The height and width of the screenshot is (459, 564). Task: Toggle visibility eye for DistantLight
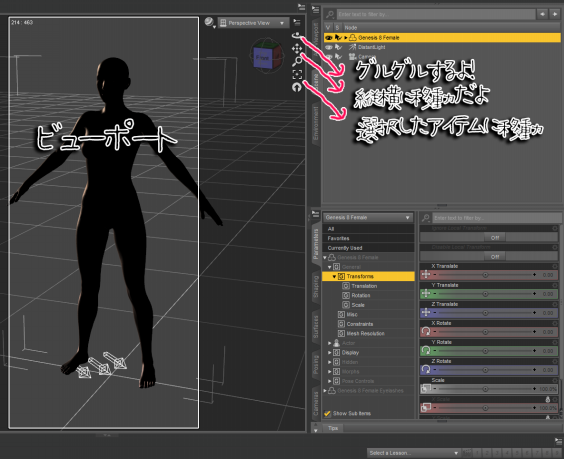[329, 47]
